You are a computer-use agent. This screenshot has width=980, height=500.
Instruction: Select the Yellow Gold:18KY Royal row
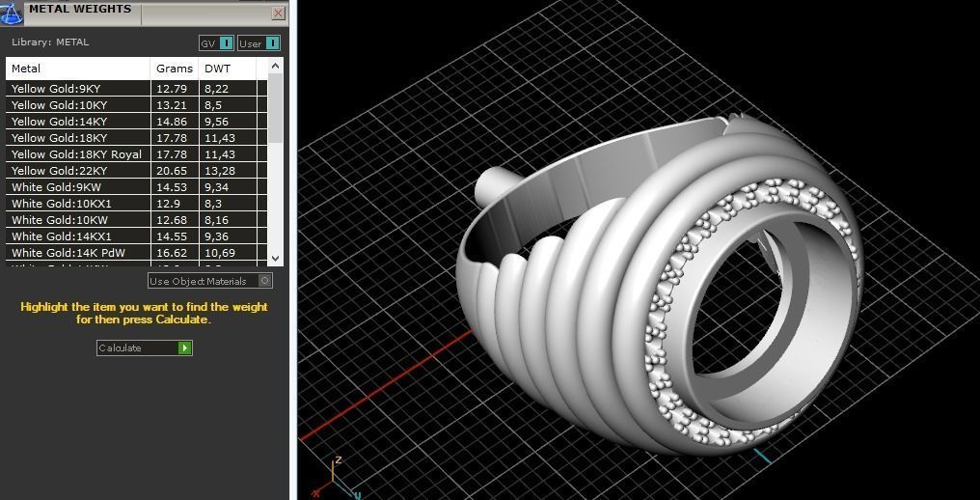coord(137,153)
